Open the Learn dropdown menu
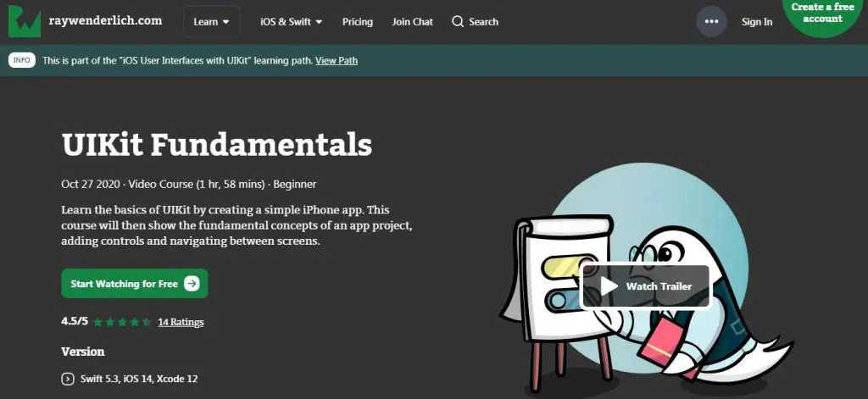Screen dimensions: 868x399 [211, 22]
